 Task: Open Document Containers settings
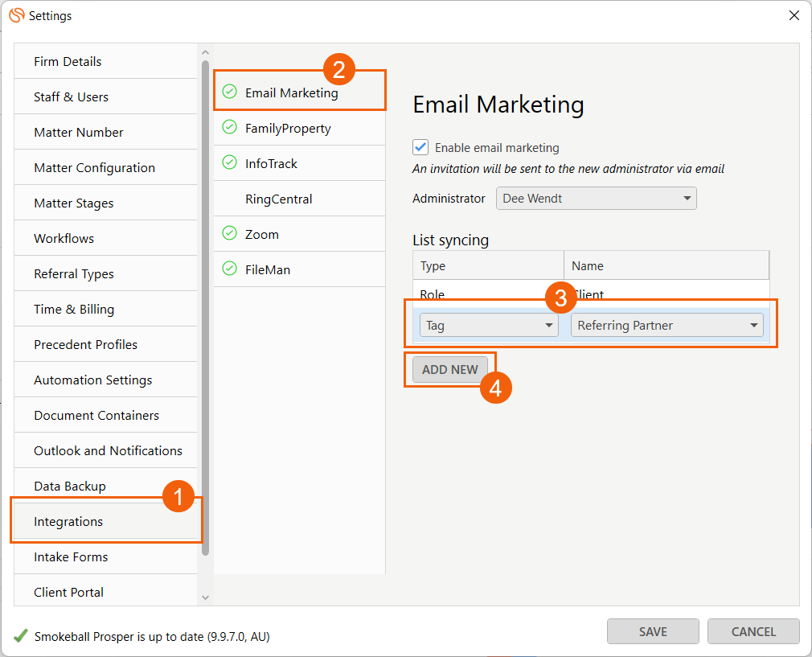point(105,415)
